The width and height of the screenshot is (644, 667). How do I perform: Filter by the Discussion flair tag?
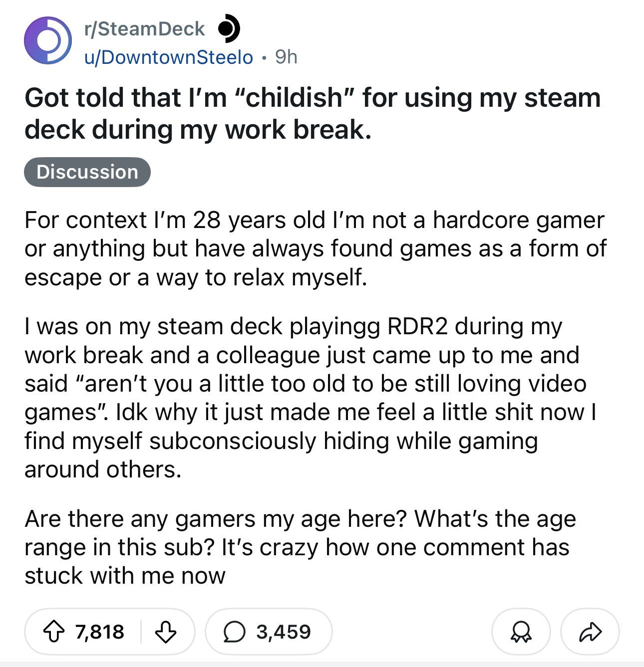tap(87, 172)
